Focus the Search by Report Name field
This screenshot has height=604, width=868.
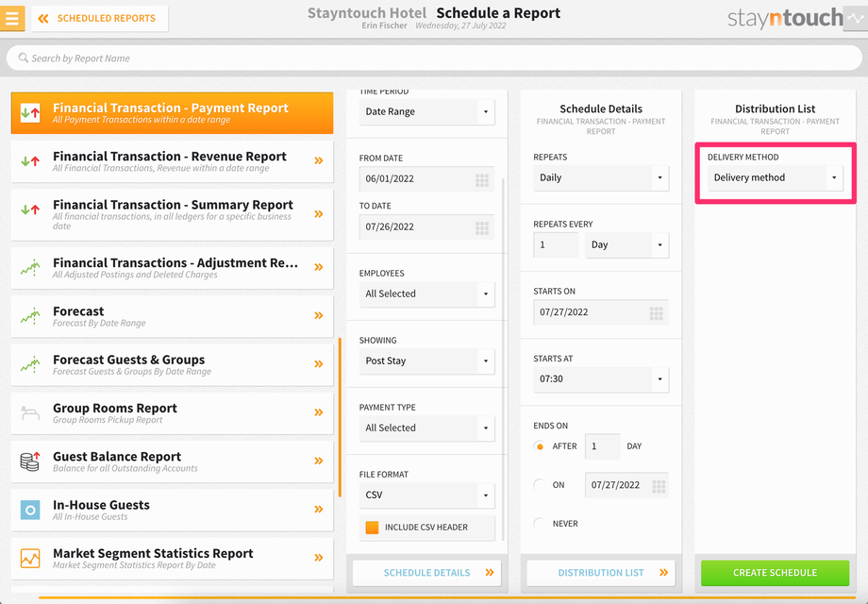point(433,59)
